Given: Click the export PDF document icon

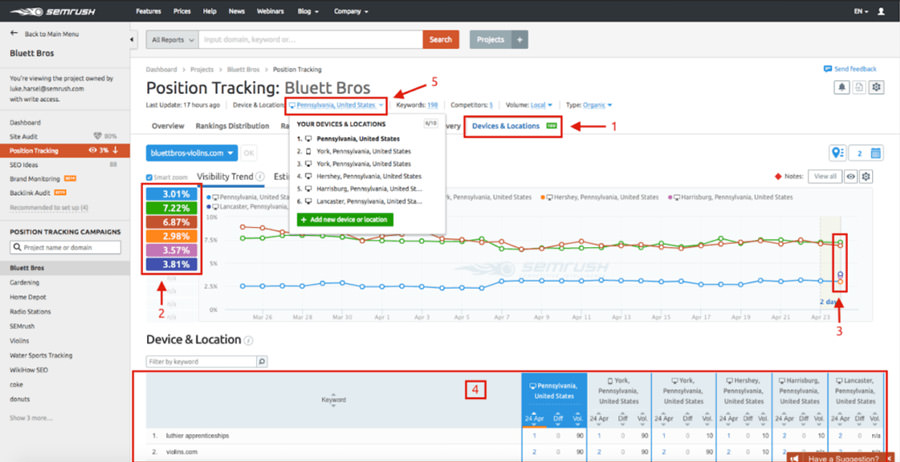Looking at the screenshot, I should [x=858, y=87].
